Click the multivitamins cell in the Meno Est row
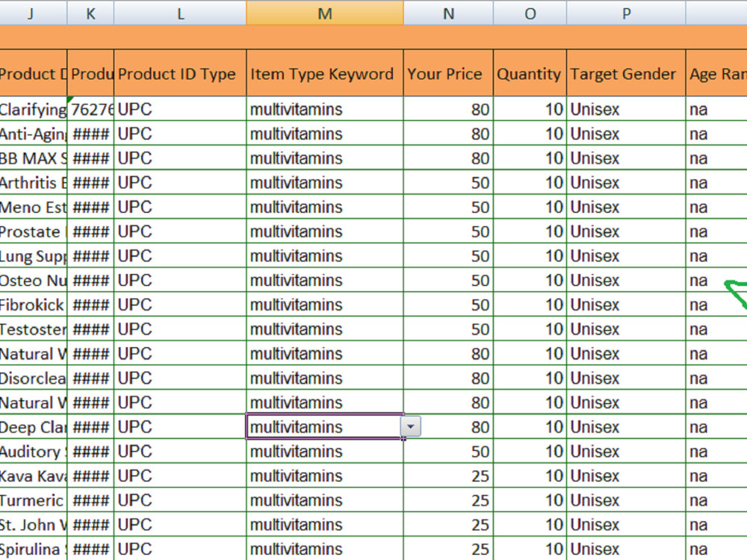This screenshot has width=747, height=560. click(325, 207)
